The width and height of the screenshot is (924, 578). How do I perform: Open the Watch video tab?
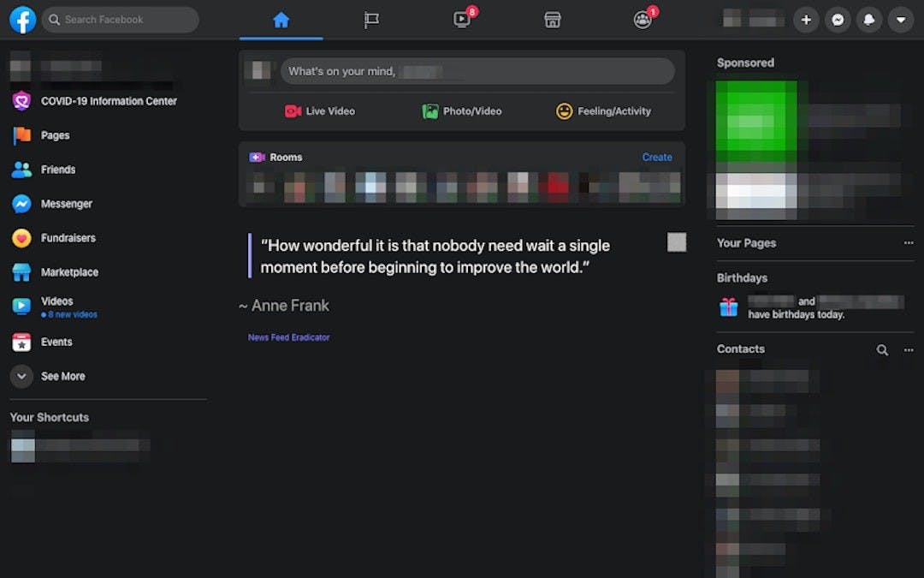coord(462,20)
